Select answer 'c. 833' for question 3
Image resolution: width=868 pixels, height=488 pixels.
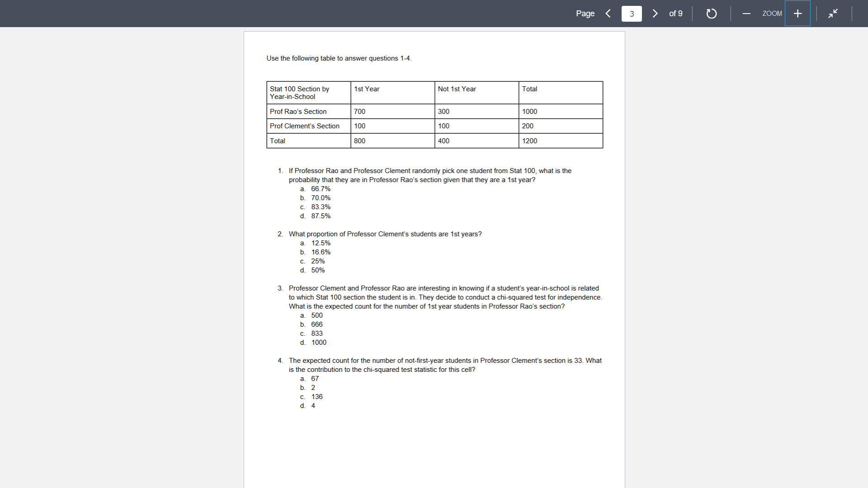coord(316,333)
